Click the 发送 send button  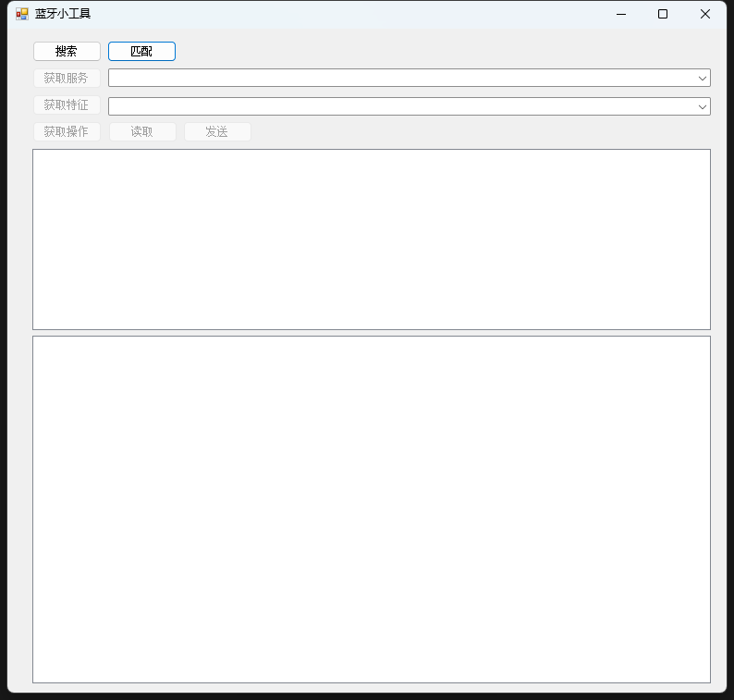click(217, 131)
